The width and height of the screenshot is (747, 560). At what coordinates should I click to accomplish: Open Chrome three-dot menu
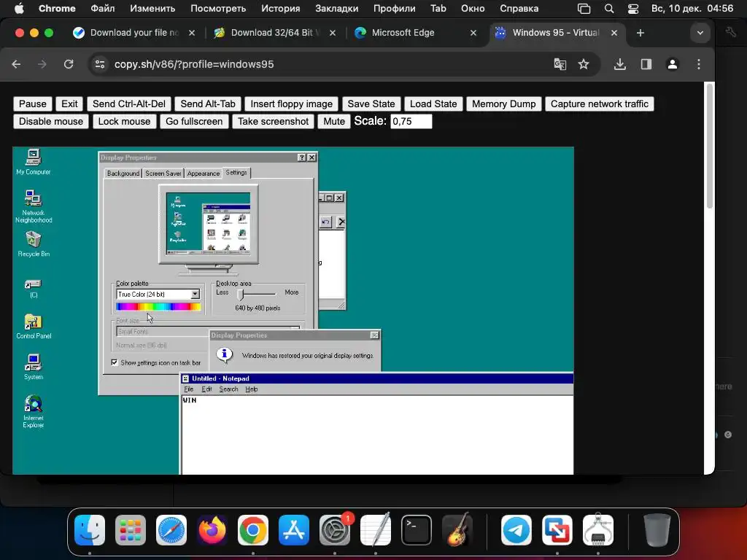pos(698,64)
